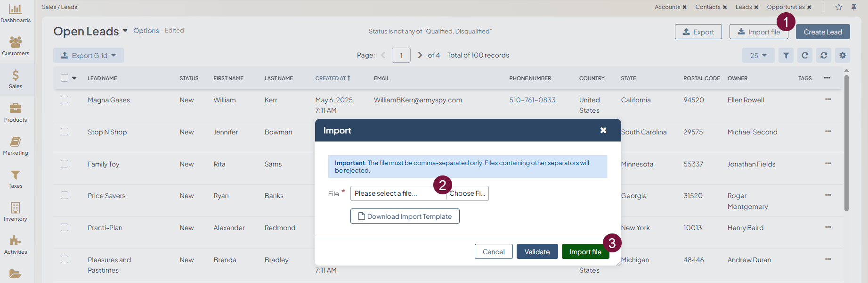Open the Marketing sidebar icon
The width and height of the screenshot is (868, 283).
click(x=16, y=146)
